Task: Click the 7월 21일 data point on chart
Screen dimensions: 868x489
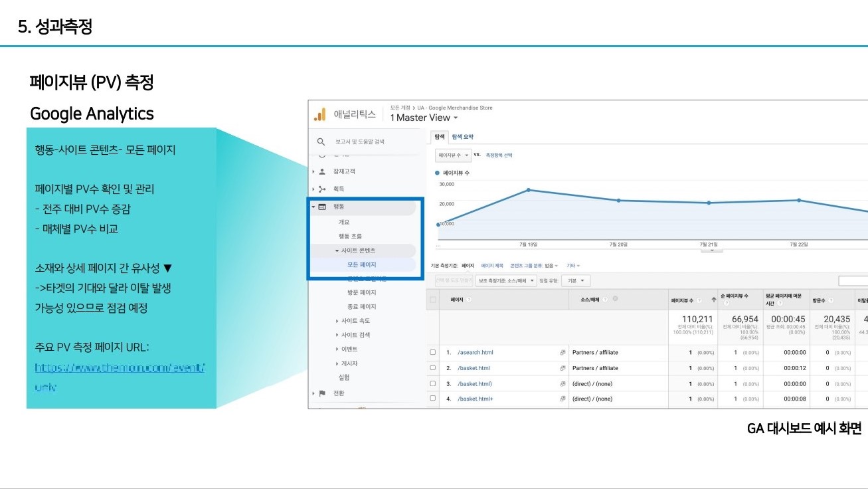Action: pos(709,203)
